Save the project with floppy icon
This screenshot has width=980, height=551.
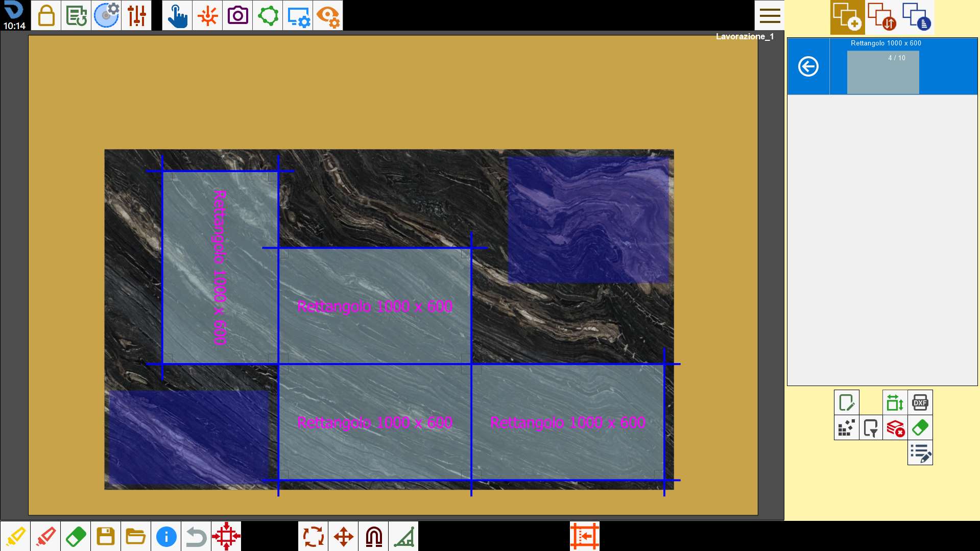click(x=106, y=536)
